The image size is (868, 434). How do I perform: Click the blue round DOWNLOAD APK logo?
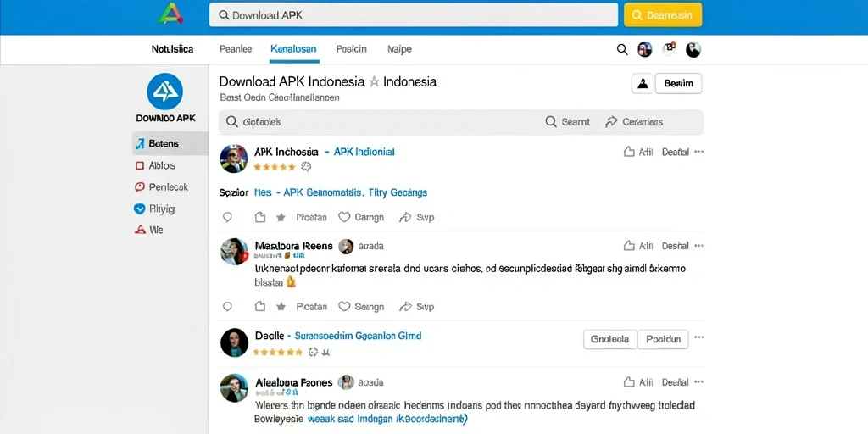coord(165,92)
